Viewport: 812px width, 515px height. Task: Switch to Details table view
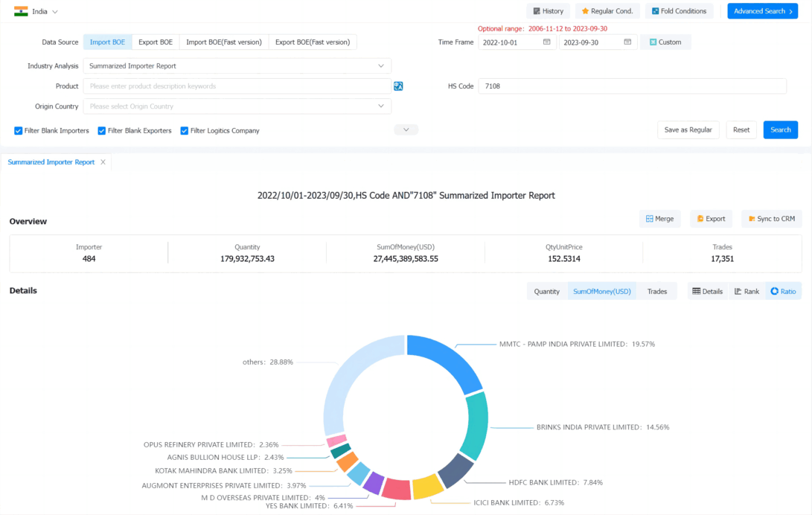tap(707, 292)
